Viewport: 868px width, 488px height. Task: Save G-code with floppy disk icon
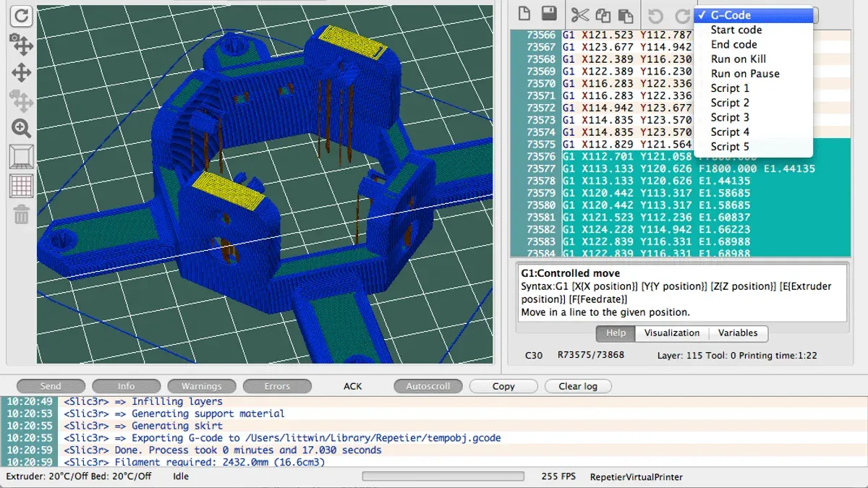(x=548, y=14)
